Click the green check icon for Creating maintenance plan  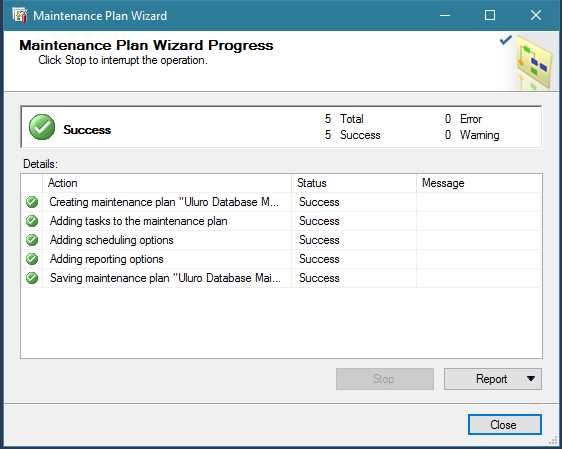(x=32, y=202)
